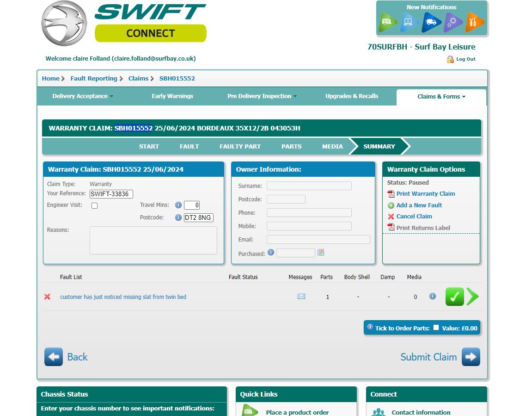This screenshot has width=532, height=416.
Task: Click the blue Back arrow icon
Action: [54, 357]
